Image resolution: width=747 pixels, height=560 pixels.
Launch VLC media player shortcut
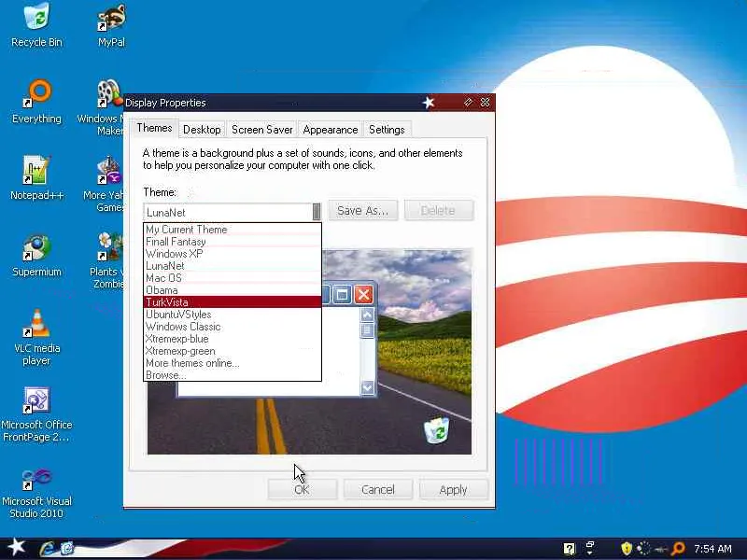(36, 337)
